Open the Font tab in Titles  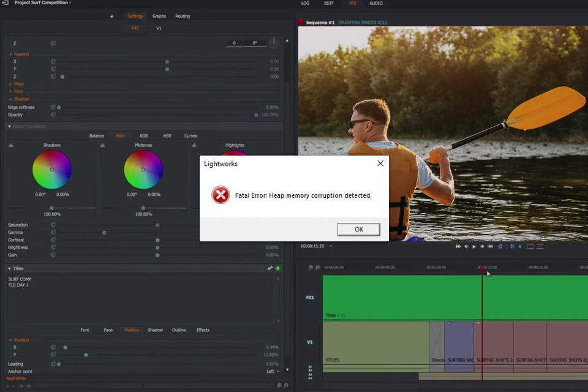click(85, 330)
